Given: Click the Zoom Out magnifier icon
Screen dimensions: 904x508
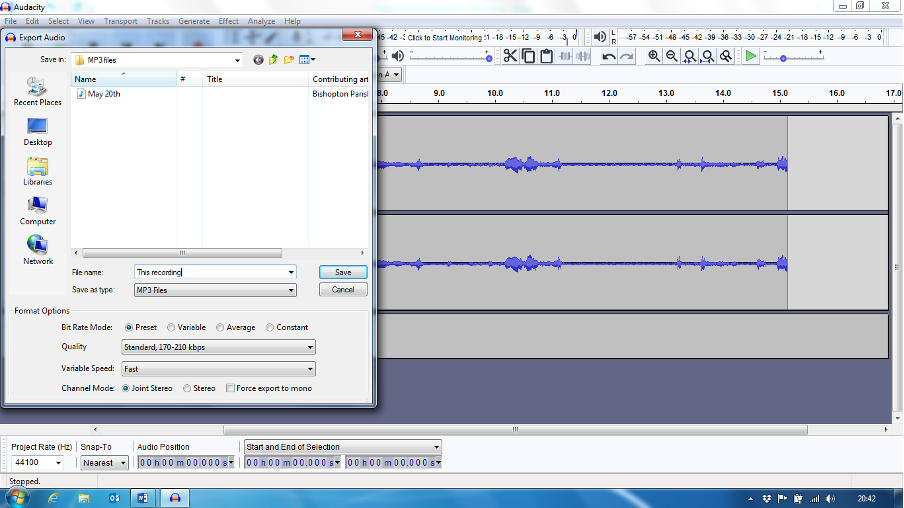Looking at the screenshot, I should [672, 56].
